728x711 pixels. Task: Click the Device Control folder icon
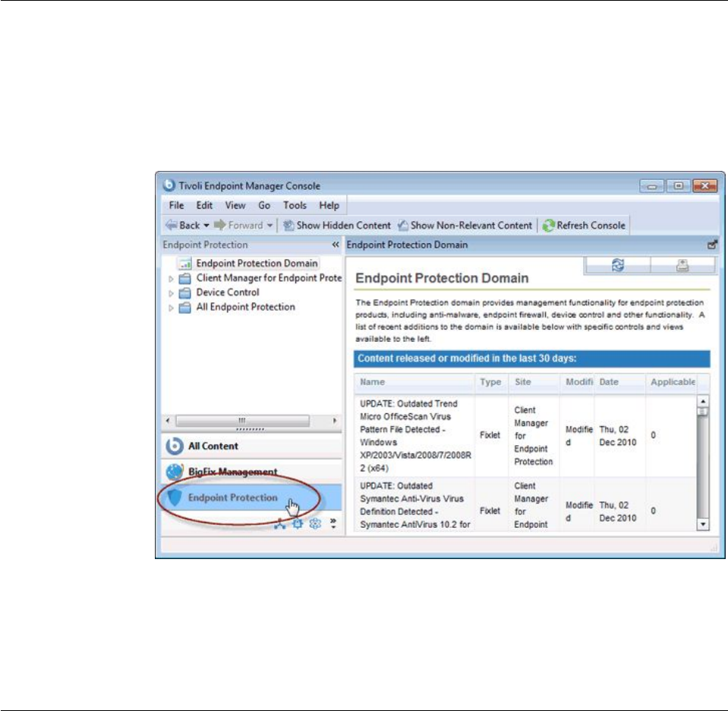coord(184,292)
